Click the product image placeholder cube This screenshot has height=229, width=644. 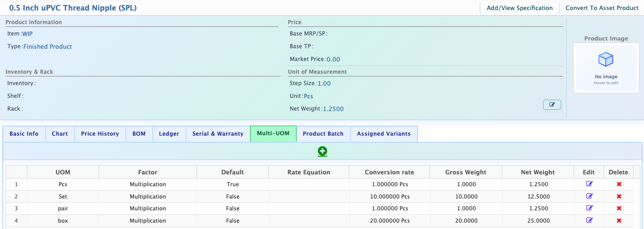606,59
